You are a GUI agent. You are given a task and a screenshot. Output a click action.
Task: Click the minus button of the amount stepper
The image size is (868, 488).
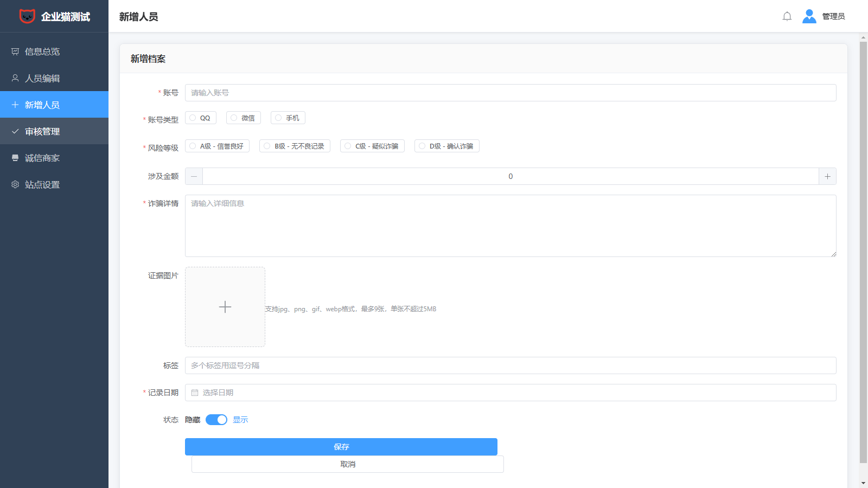click(x=194, y=176)
